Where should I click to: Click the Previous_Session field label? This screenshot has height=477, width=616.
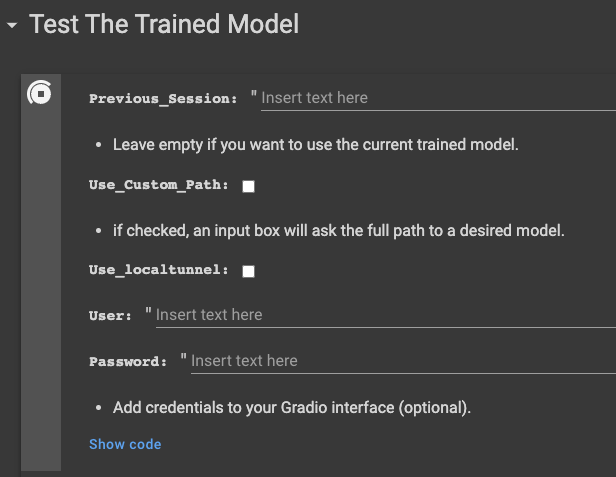pyautogui.click(x=163, y=99)
